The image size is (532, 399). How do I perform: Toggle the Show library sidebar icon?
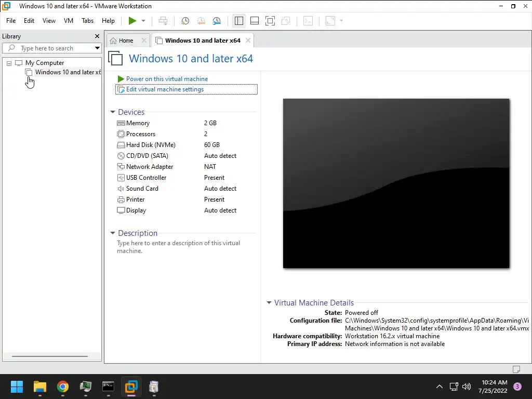[239, 21]
